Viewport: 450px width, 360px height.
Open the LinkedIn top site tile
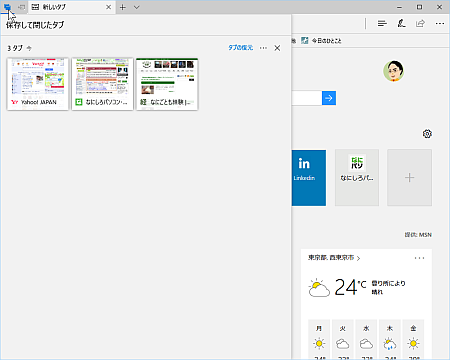click(309, 178)
